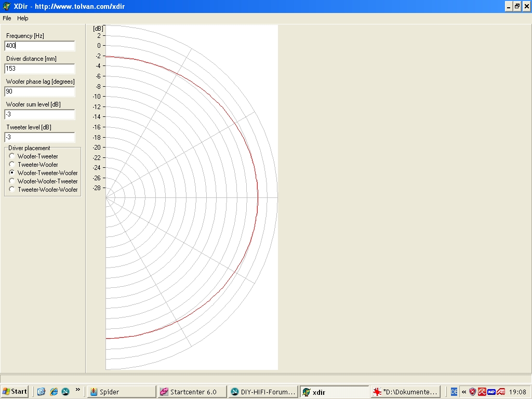Launch Internet Explorer from quick launch
Viewport: 532px width, 399px height.
coord(54,392)
